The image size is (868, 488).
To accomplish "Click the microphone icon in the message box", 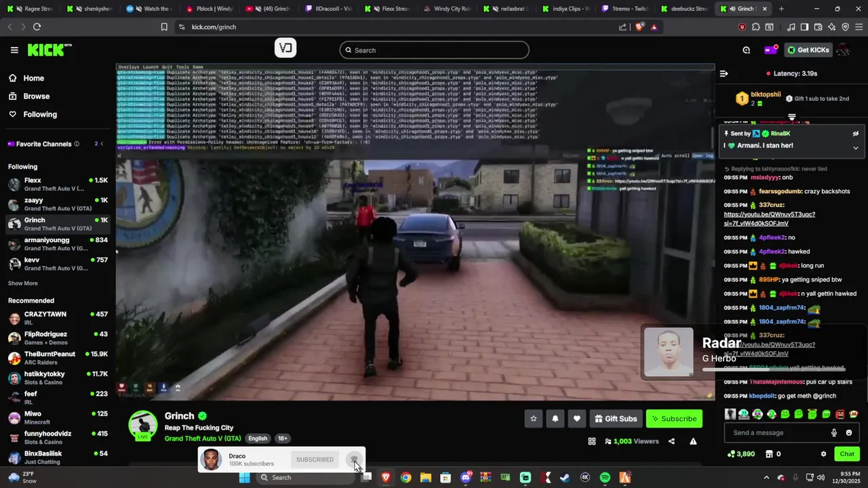I will point(834,432).
